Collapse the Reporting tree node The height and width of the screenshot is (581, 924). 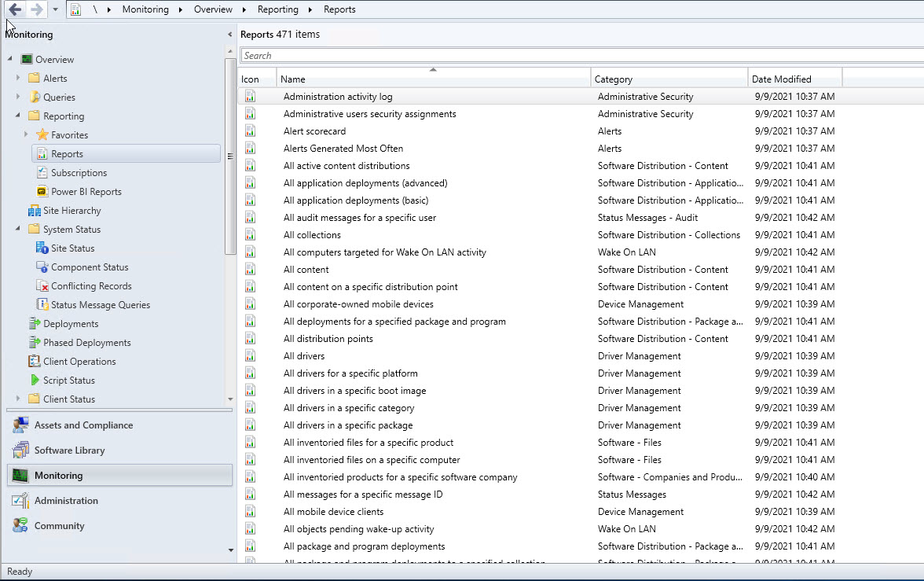point(18,116)
